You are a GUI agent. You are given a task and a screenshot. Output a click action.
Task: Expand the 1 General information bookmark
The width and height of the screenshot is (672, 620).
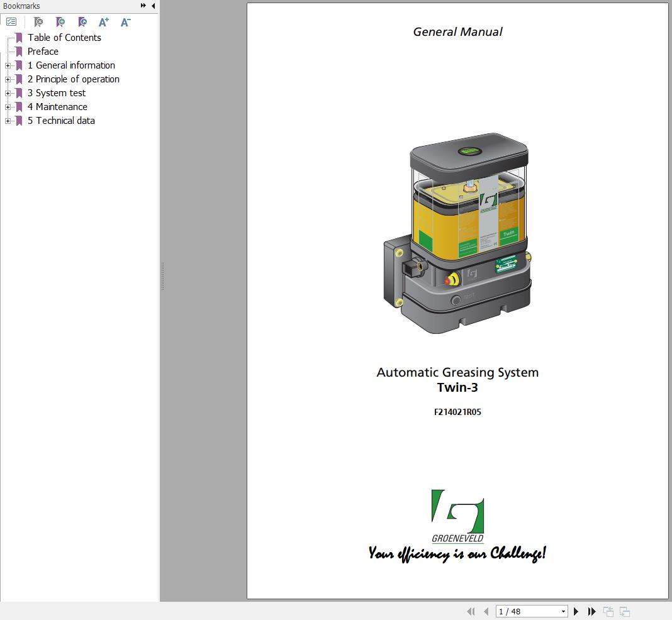tap(8, 65)
